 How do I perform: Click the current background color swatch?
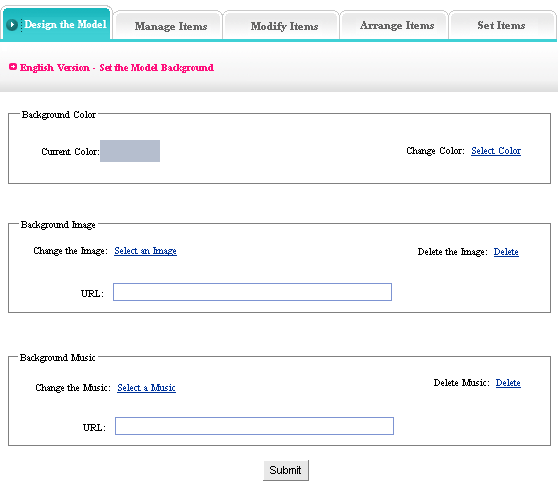130,151
